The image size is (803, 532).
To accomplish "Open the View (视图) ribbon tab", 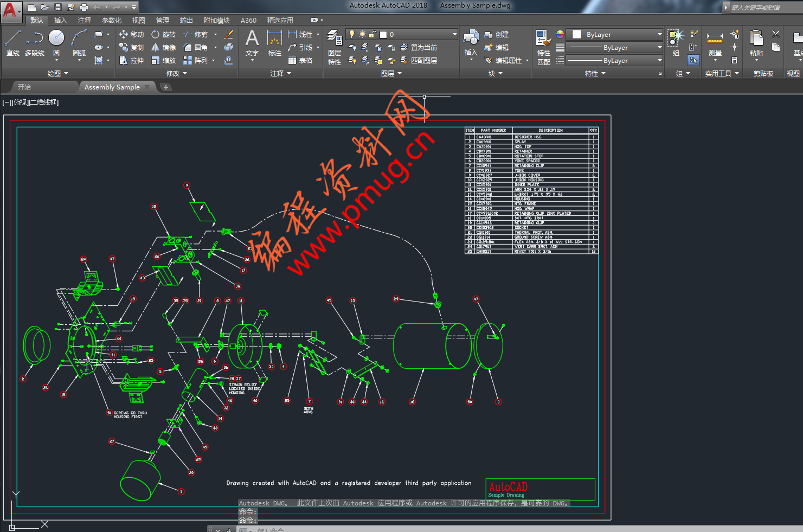I will [x=139, y=20].
